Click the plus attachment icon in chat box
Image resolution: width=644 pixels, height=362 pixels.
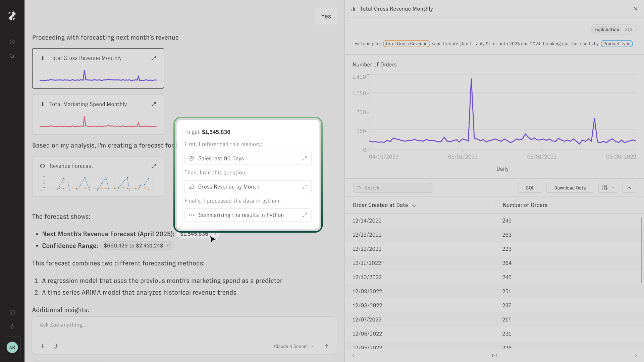43,346
